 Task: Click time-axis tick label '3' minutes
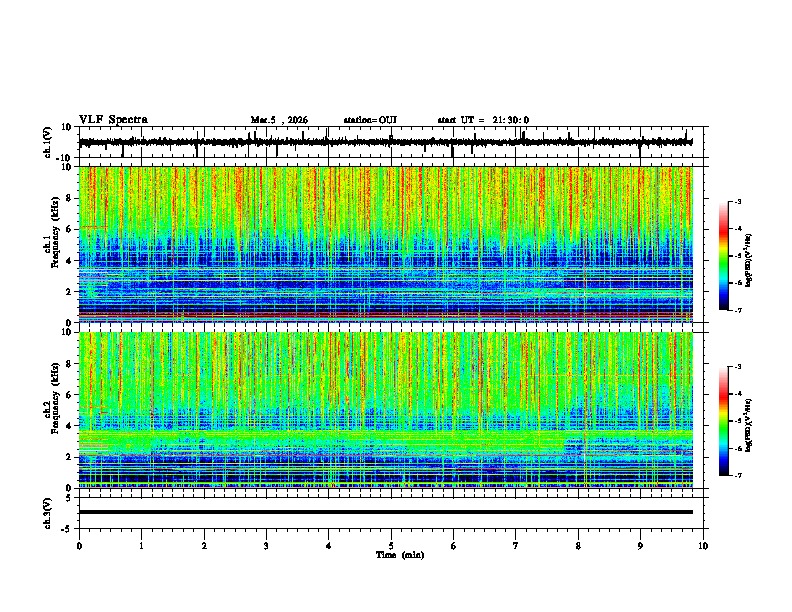(266, 546)
